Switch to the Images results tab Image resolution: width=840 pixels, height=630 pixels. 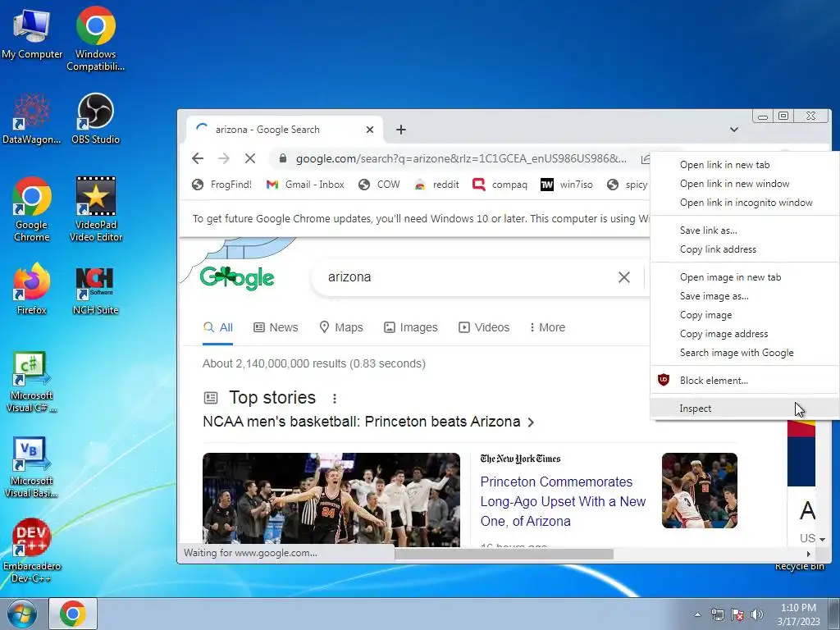(x=411, y=327)
